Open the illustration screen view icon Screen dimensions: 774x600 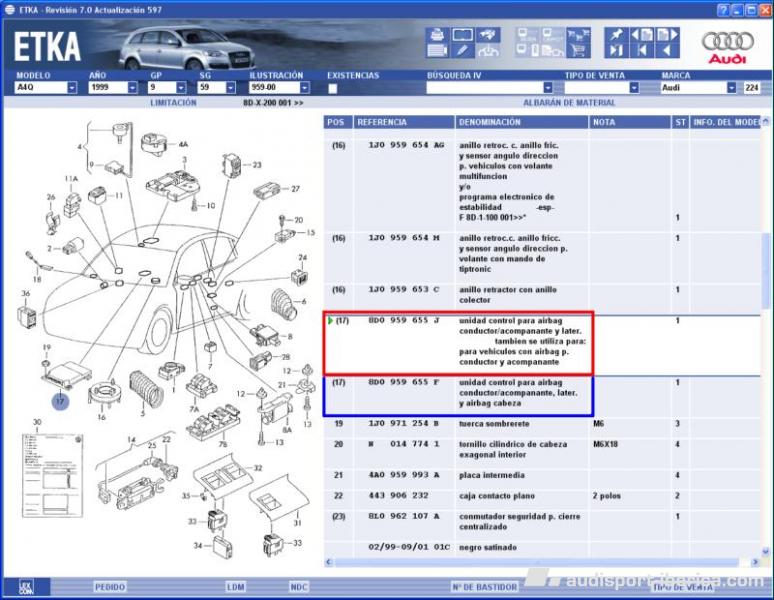[x=462, y=35]
